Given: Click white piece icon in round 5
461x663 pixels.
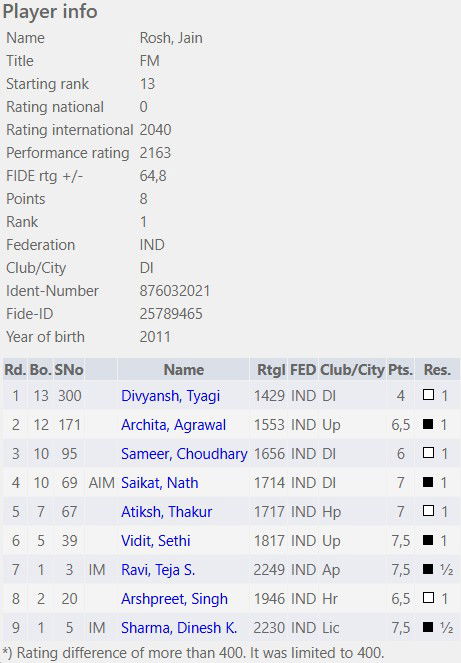Looking at the screenshot, I should pyautogui.click(x=428, y=511).
